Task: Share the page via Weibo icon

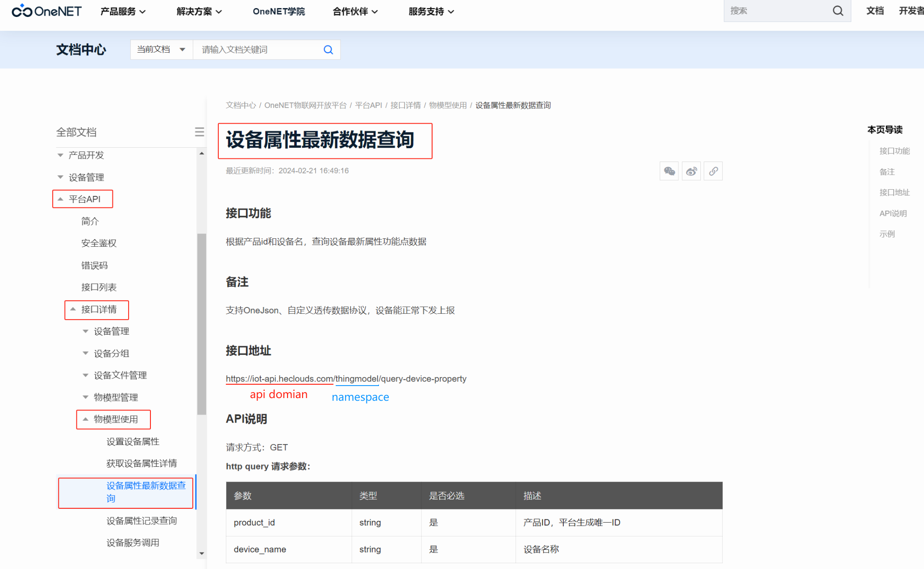Action: pos(691,171)
